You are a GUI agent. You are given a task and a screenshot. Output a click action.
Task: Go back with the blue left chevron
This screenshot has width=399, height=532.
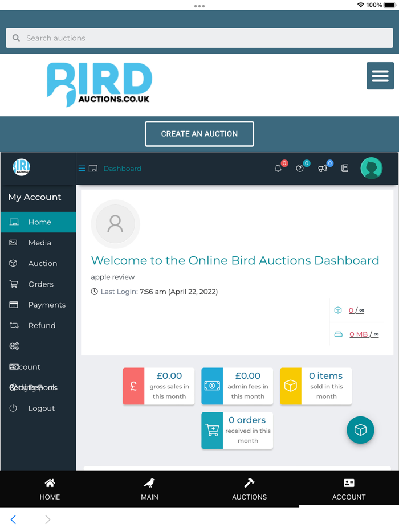click(13, 520)
